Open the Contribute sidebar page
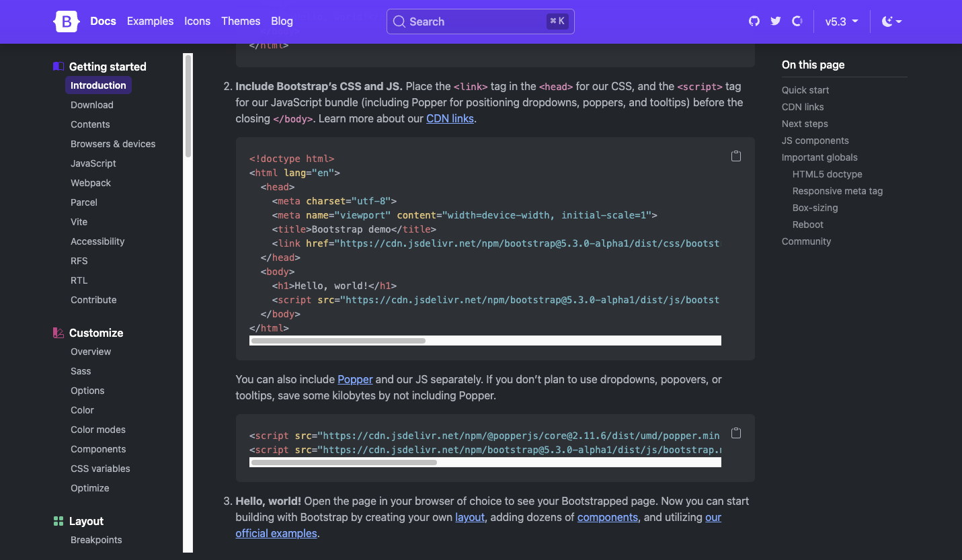Viewport: 962px width, 560px height. [x=93, y=300]
